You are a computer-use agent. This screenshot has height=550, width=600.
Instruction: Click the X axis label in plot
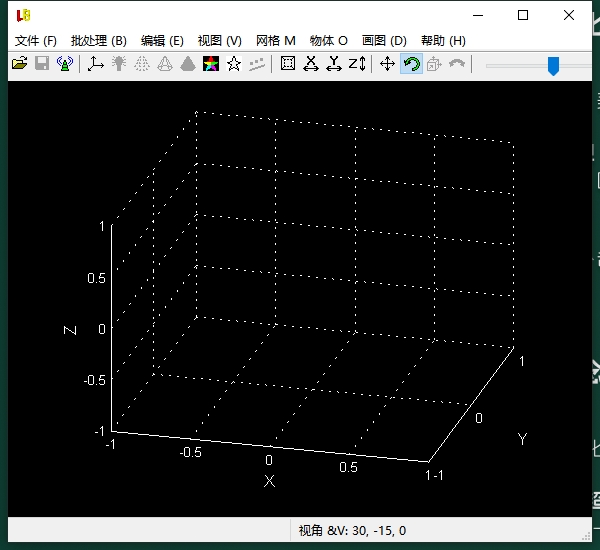269,481
